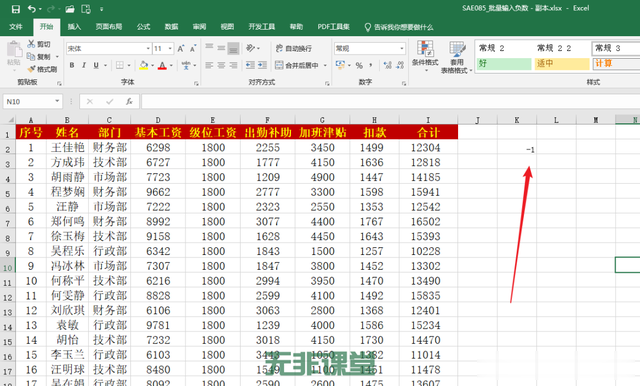The width and height of the screenshot is (640, 386).
Task: Click the accounting number format icon
Action: (x=340, y=65)
